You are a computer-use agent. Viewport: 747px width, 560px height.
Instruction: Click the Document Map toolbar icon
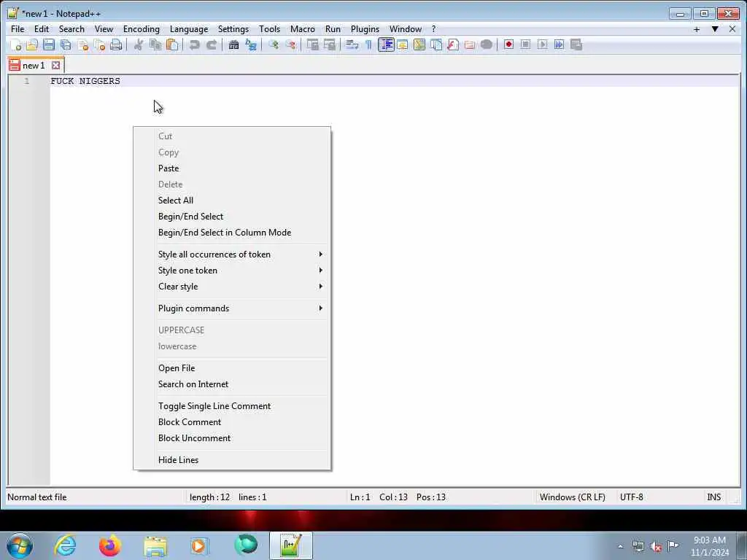tap(419, 44)
